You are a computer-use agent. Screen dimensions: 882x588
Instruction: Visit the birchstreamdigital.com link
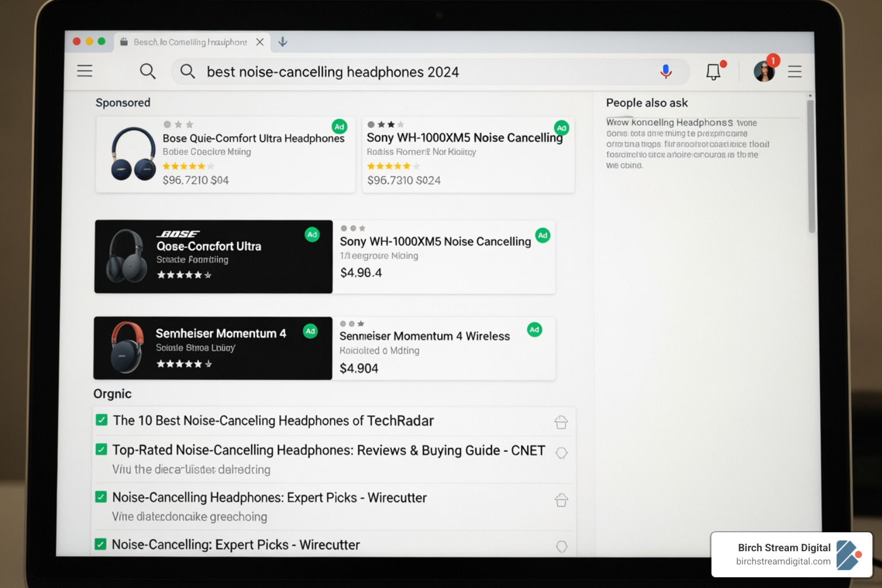click(783, 563)
